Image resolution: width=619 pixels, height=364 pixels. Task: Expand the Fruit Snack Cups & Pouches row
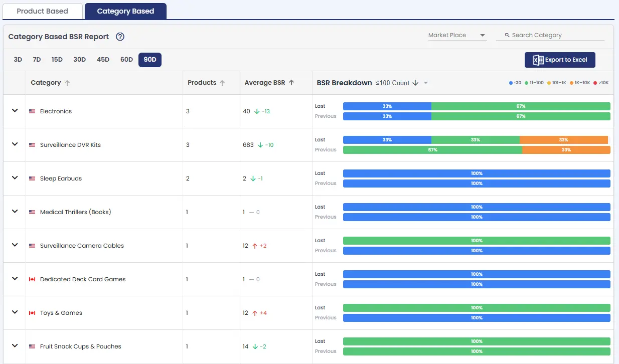tap(15, 345)
